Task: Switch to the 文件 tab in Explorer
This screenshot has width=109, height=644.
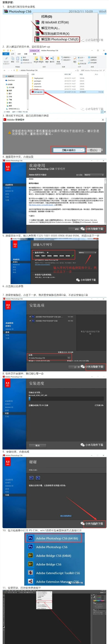Action: [x=6, y=54]
